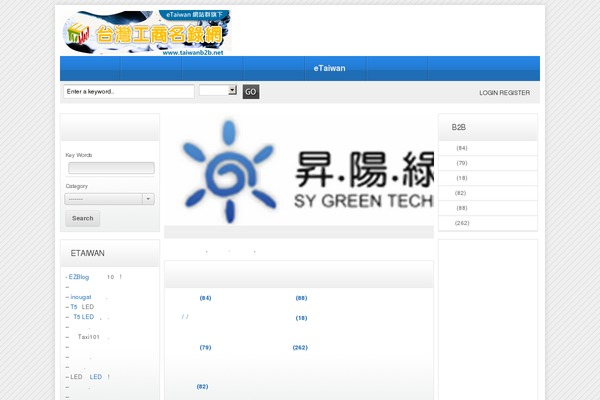The image size is (600, 400).
Task: Open the eTaiwan navigation menu item
Action: (x=329, y=68)
